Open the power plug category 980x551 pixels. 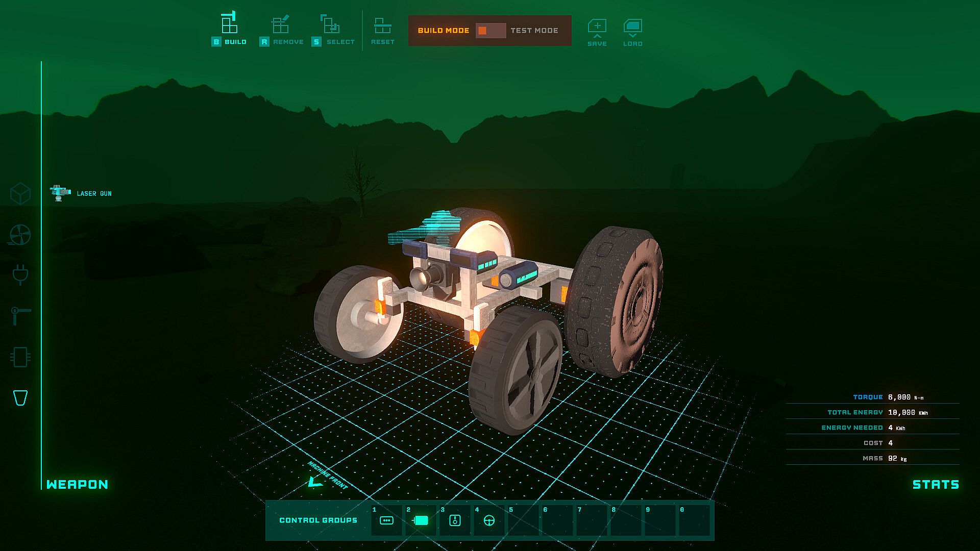tap(20, 274)
